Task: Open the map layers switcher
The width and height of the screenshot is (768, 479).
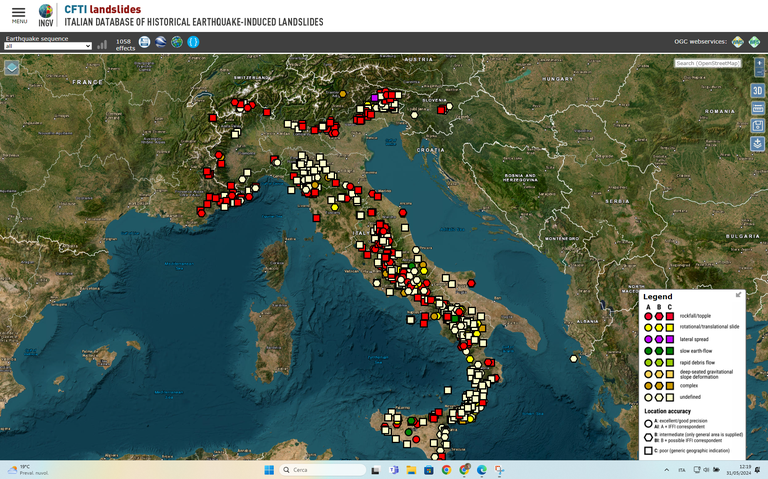Action: coord(12,67)
